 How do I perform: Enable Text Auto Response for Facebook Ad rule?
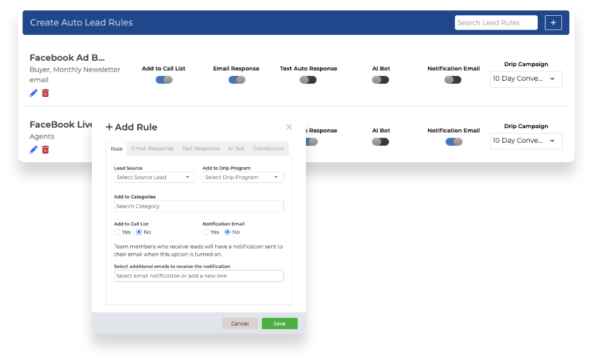pyautogui.click(x=307, y=80)
